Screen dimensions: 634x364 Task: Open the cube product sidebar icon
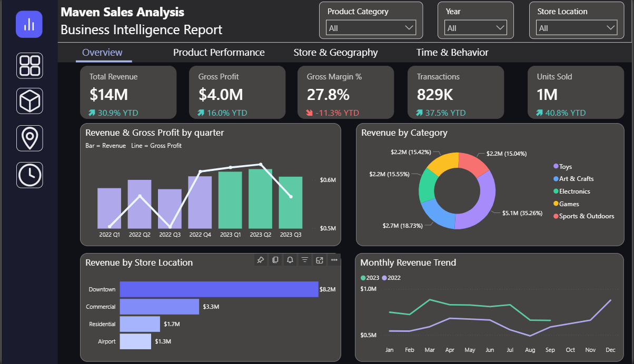29,101
